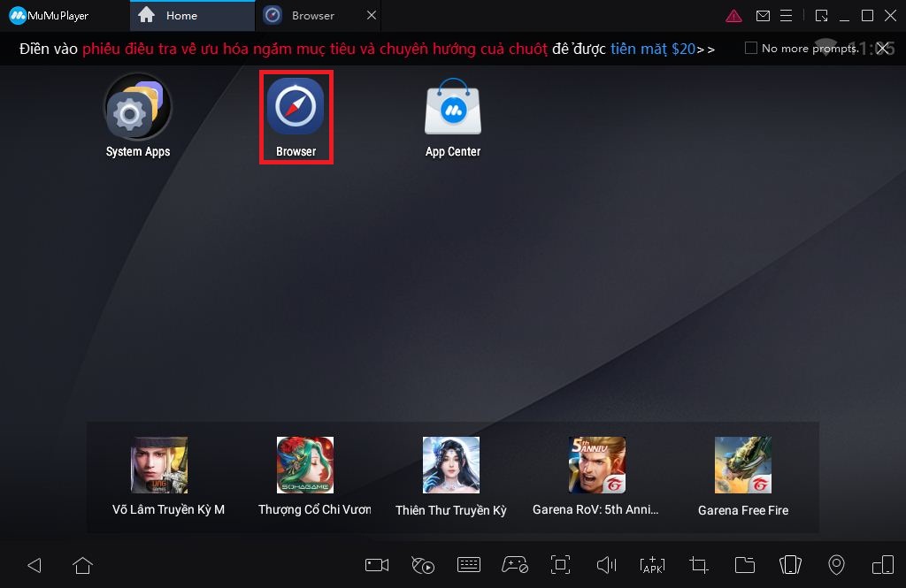Click the screenshot crop icon

click(698, 565)
